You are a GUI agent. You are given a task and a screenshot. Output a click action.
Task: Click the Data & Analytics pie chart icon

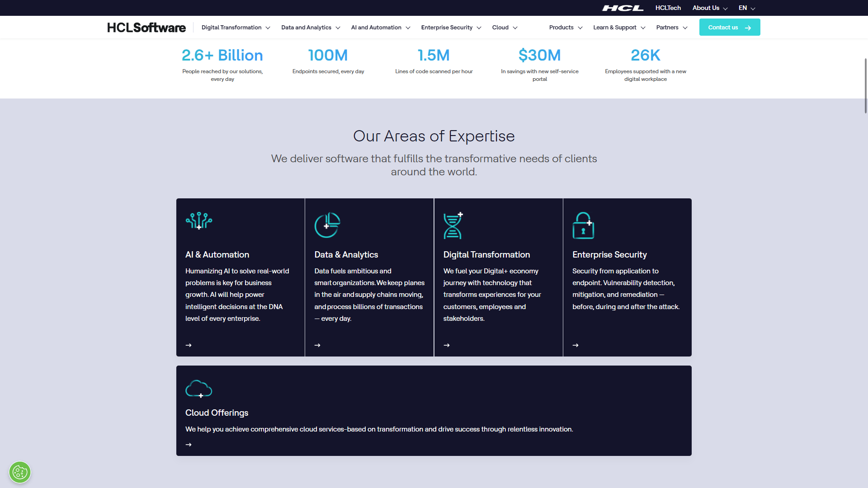click(327, 225)
